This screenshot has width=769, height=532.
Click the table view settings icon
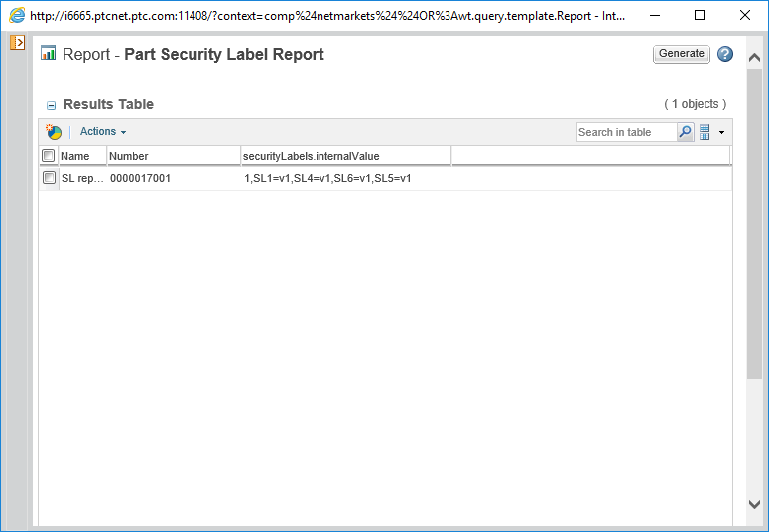point(705,132)
